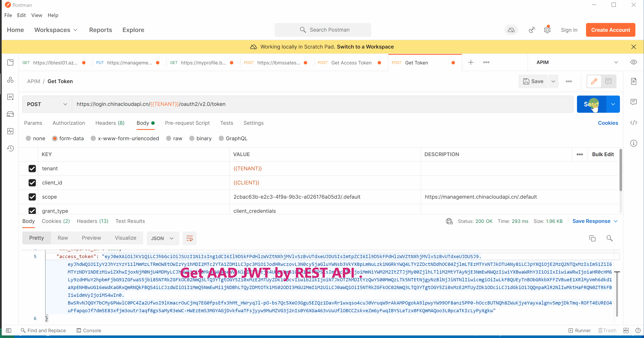Image resolution: width=644 pixels, height=338 pixels.
Task: Open the settings gear icon
Action: pos(547,30)
